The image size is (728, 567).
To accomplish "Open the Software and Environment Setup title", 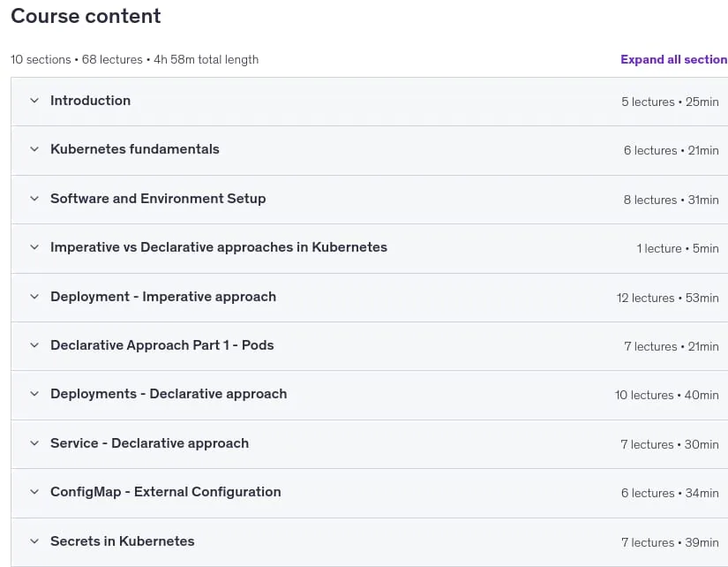I will [158, 199].
